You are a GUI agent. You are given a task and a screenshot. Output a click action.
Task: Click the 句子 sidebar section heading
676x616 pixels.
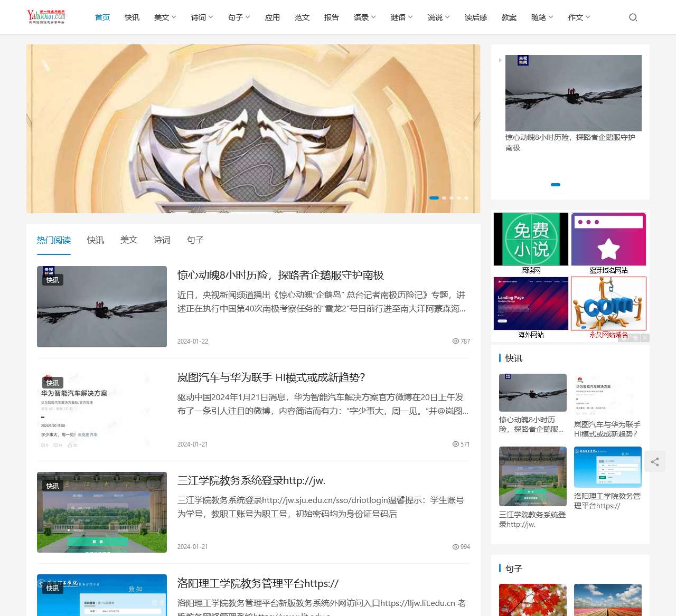(514, 568)
